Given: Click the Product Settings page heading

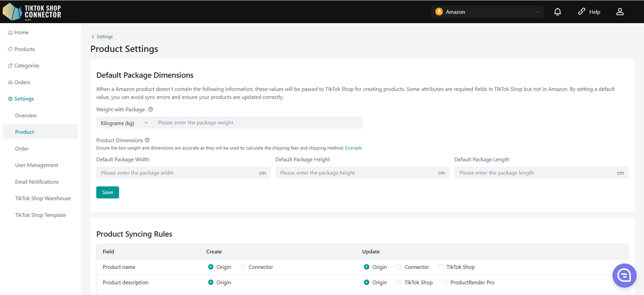Looking at the screenshot, I should coord(124,49).
